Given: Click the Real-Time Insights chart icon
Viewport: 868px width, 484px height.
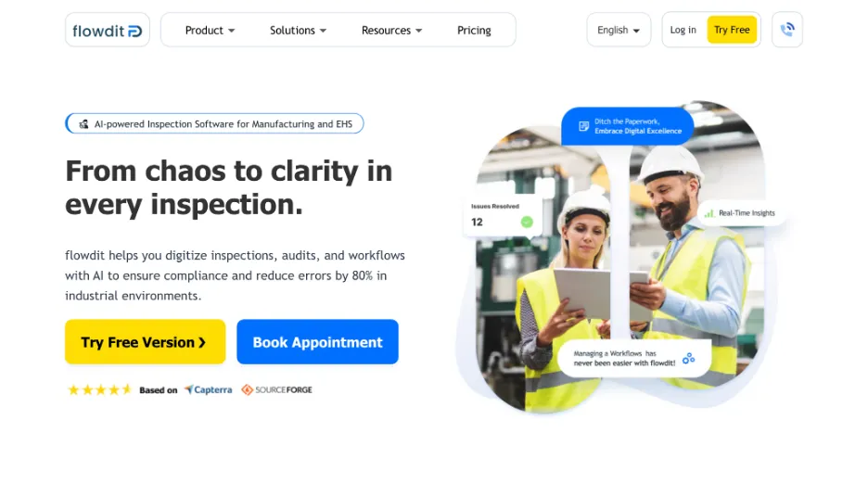Looking at the screenshot, I should 709,213.
